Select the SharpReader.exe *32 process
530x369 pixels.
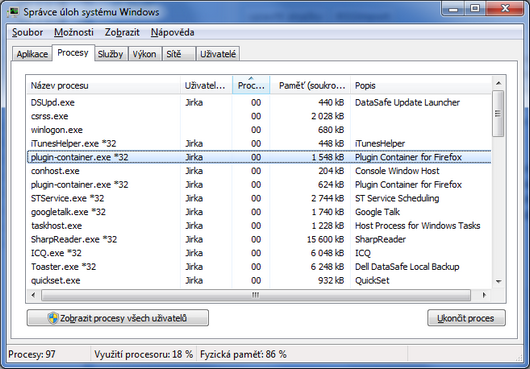(259, 239)
